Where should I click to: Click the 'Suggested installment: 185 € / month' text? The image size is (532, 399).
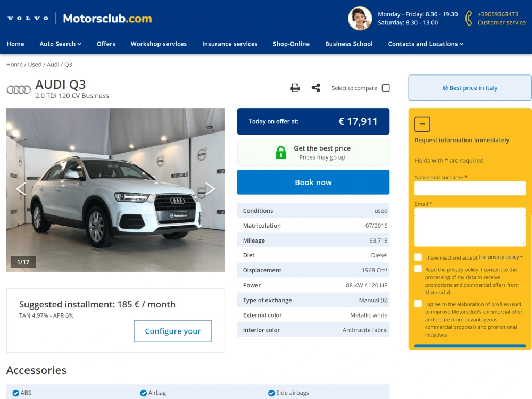click(97, 304)
